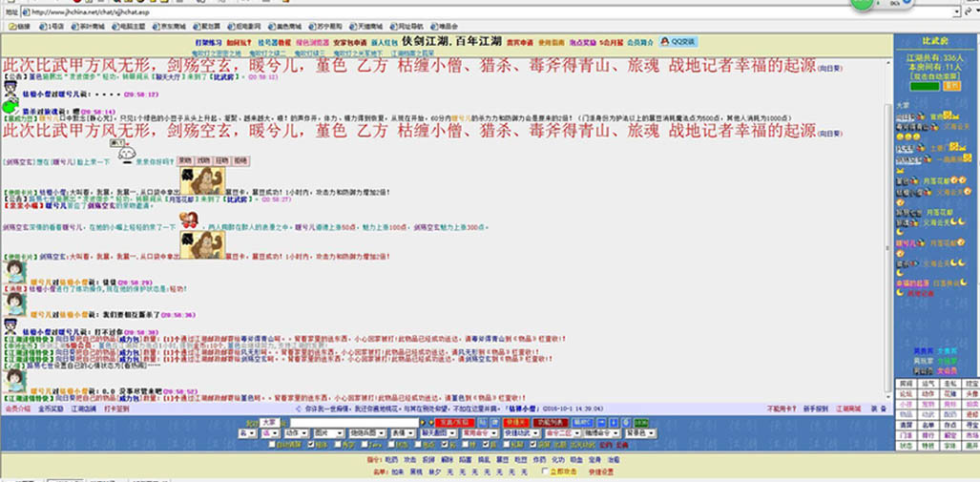The width and height of the screenshot is (980, 482).
Task: Open the 动作 dropdown
Action: 296,432
